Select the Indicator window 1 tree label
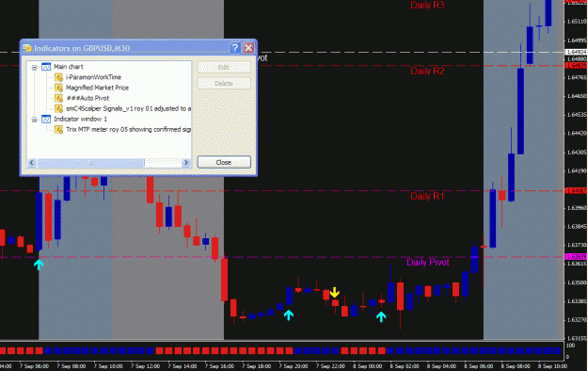 (80, 119)
